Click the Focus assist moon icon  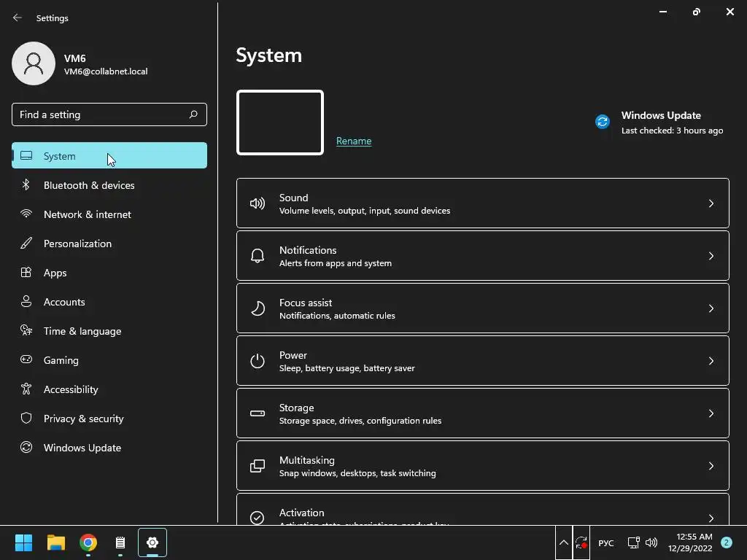tap(258, 308)
